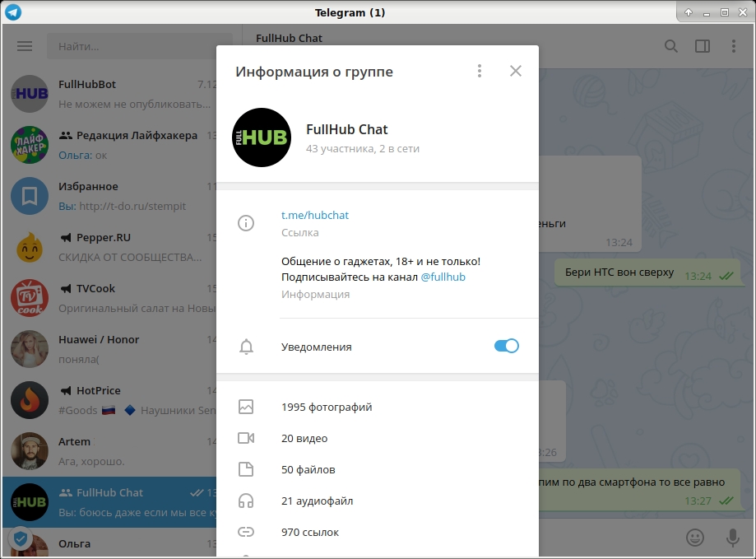Click the shield checkmark icon at bottom left
This screenshot has width=756, height=559.
click(x=21, y=538)
